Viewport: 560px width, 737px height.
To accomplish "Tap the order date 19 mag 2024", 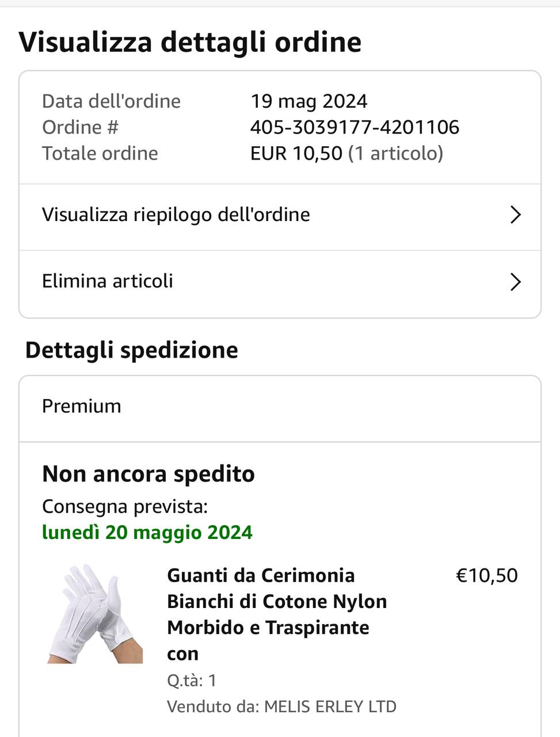I will tap(308, 101).
